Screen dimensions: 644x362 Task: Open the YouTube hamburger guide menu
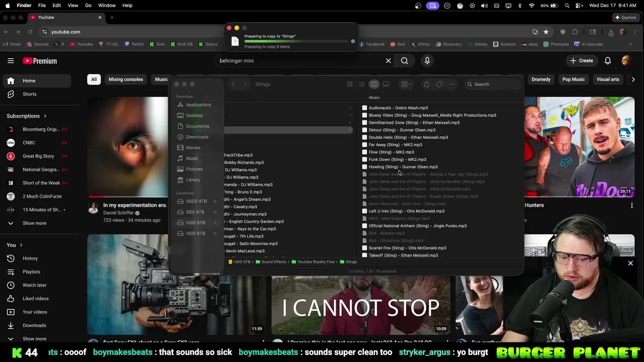pyautogui.click(x=11, y=61)
